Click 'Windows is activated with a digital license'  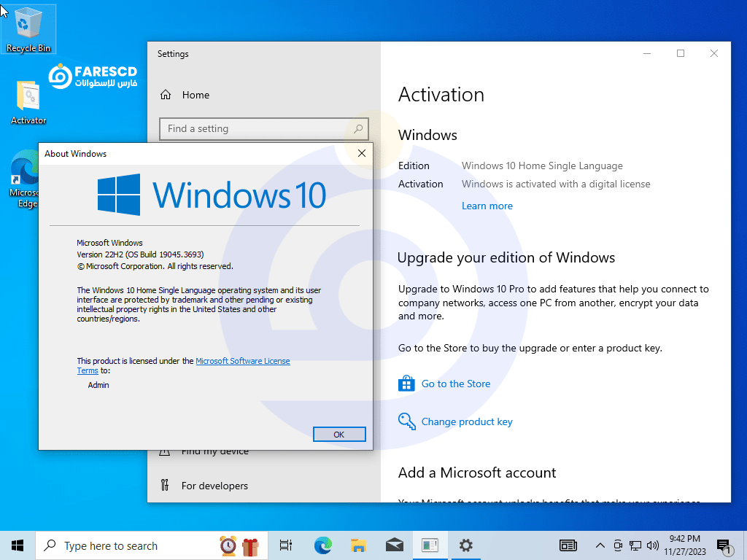tap(556, 184)
